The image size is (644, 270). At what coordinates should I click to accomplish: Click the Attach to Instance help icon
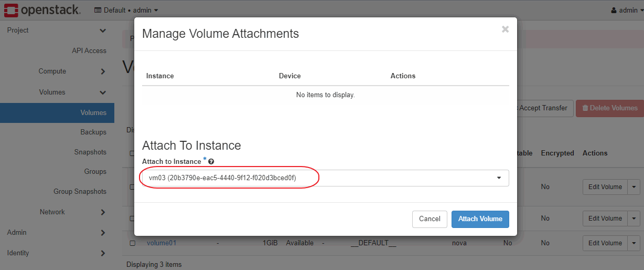211,162
